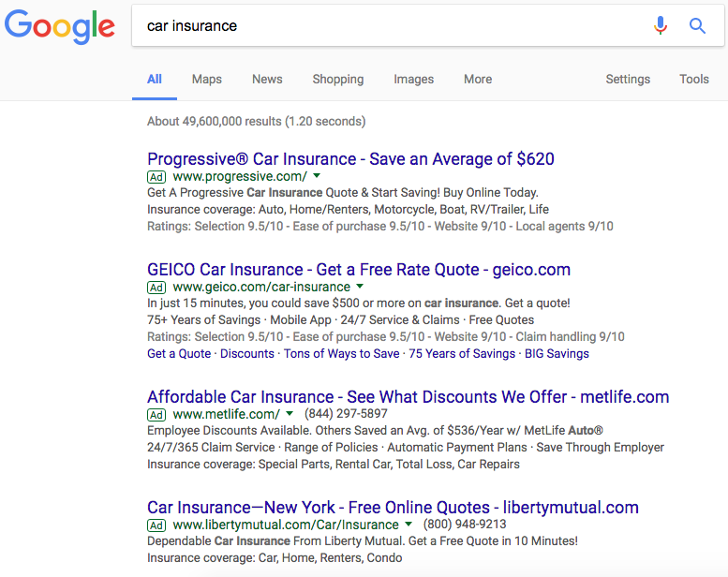The height and width of the screenshot is (577, 728).
Task: Click the Ad badge next to libertymutual.com
Action: (156, 525)
